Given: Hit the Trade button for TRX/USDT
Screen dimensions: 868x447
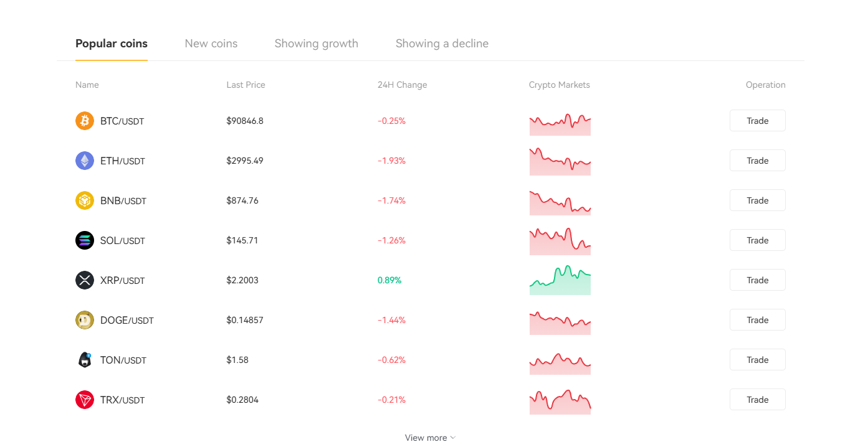Looking at the screenshot, I should [x=757, y=400].
